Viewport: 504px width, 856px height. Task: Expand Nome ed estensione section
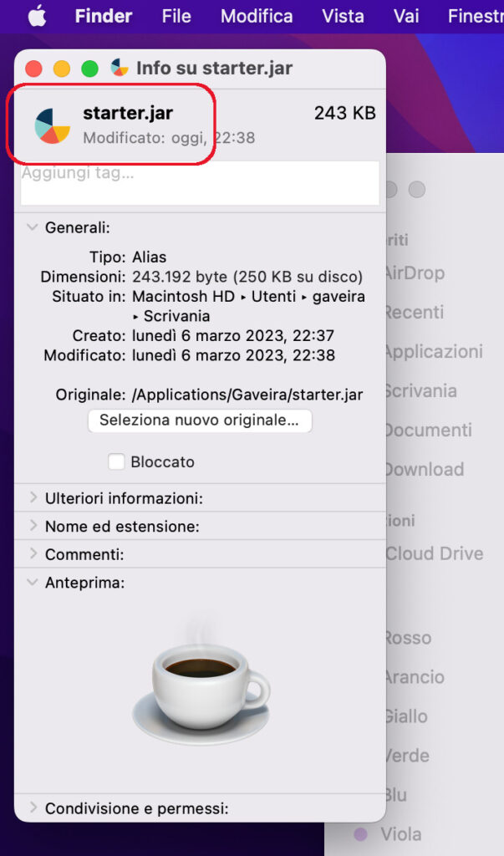[33, 527]
